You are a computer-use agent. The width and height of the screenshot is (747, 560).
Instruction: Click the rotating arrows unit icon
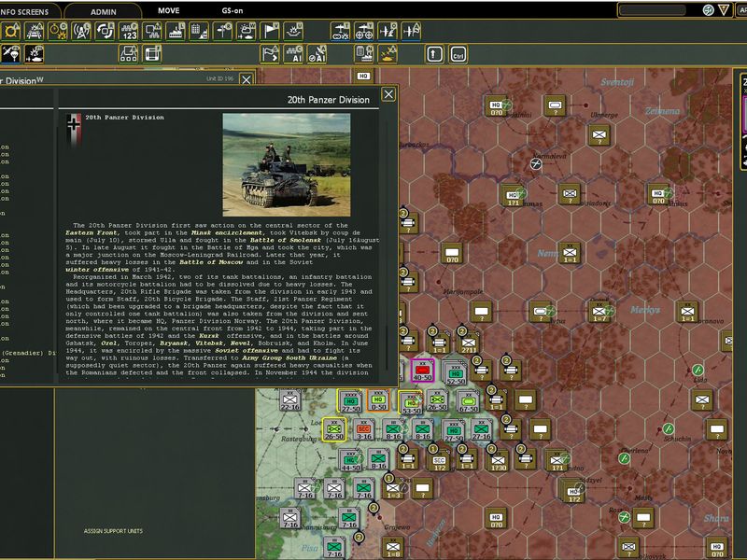105,31
